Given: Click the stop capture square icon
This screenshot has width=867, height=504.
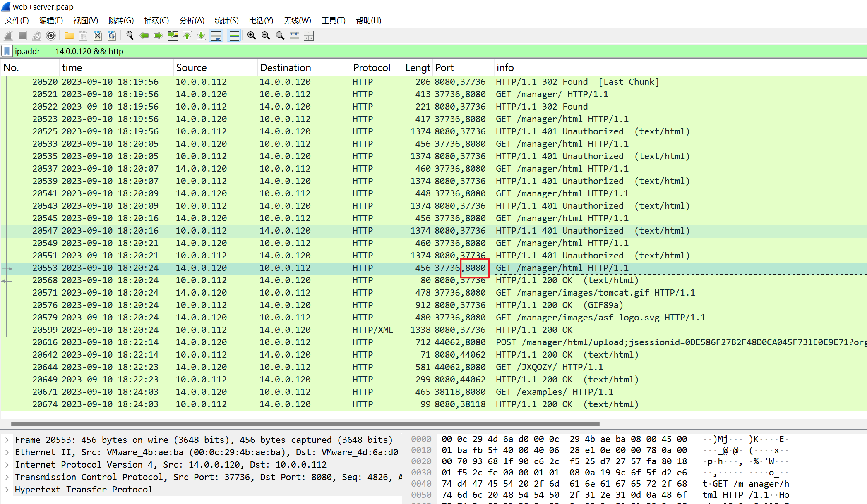Looking at the screenshot, I should 22,36.
